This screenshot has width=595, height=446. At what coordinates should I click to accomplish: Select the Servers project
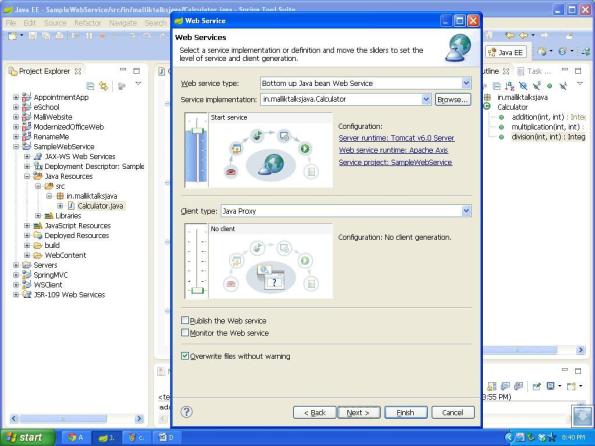[x=45, y=265]
